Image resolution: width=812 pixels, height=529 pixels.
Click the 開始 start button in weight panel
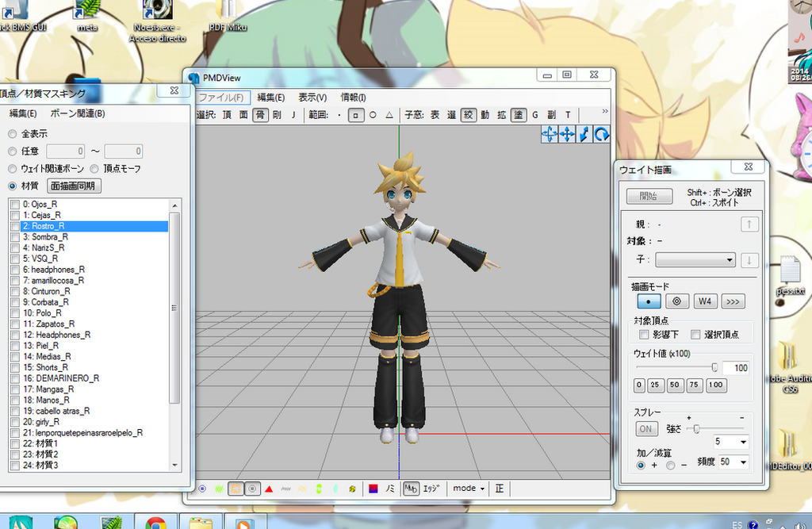[x=649, y=196]
